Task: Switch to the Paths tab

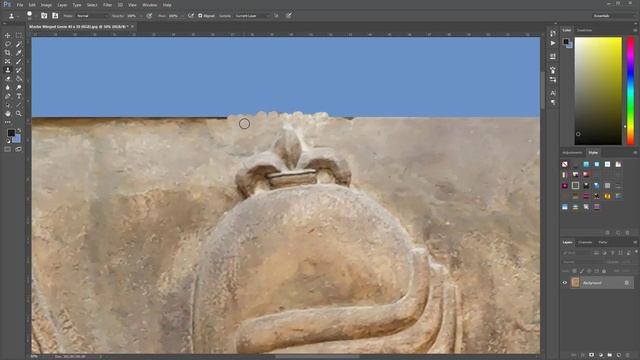Action: tap(603, 242)
